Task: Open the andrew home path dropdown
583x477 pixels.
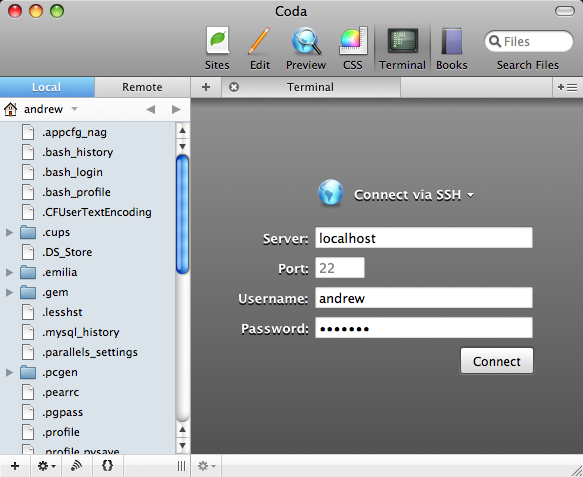Action: pos(51,109)
